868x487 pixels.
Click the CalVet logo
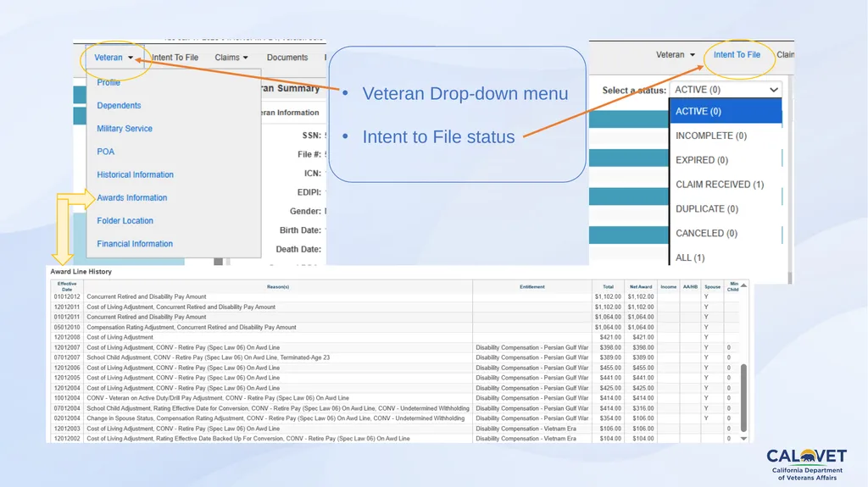coord(807,464)
